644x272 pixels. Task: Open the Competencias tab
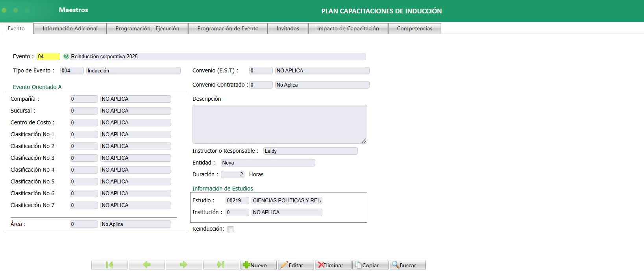[x=415, y=28]
